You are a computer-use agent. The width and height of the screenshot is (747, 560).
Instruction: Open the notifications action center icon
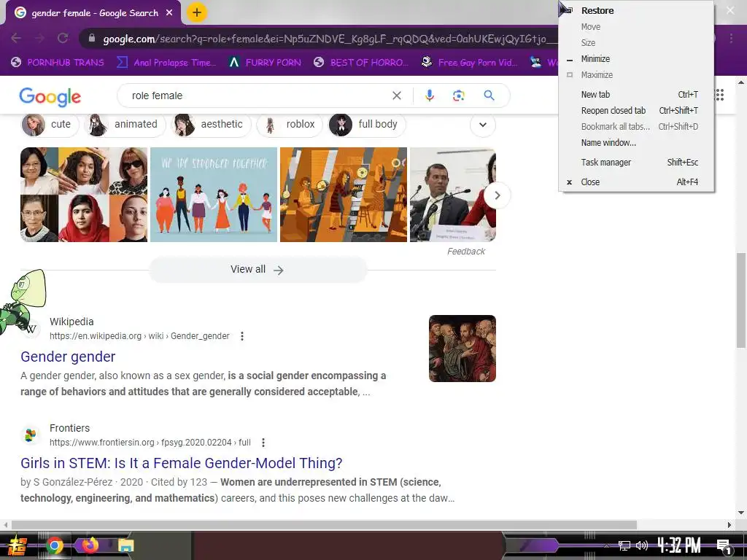[724, 545]
